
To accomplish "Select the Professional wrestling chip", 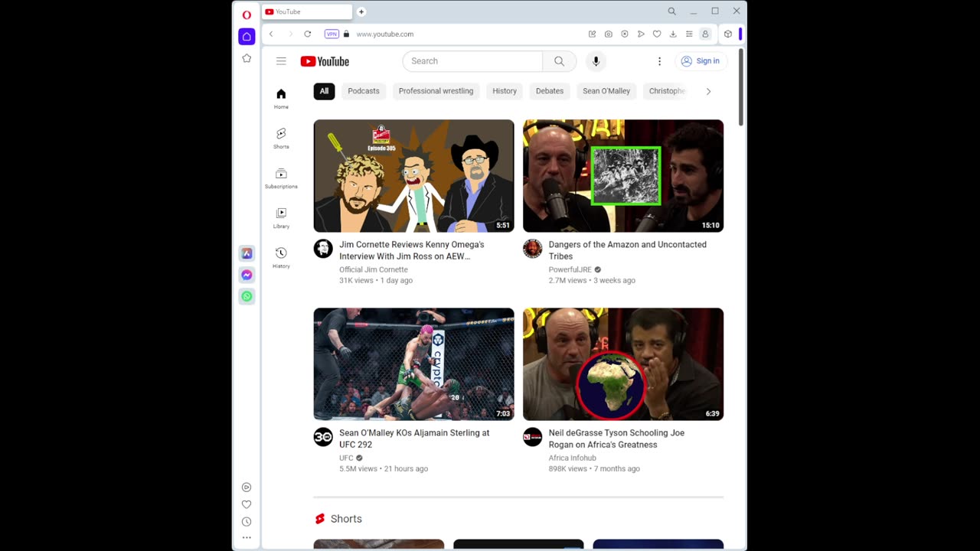I will 436,91.
